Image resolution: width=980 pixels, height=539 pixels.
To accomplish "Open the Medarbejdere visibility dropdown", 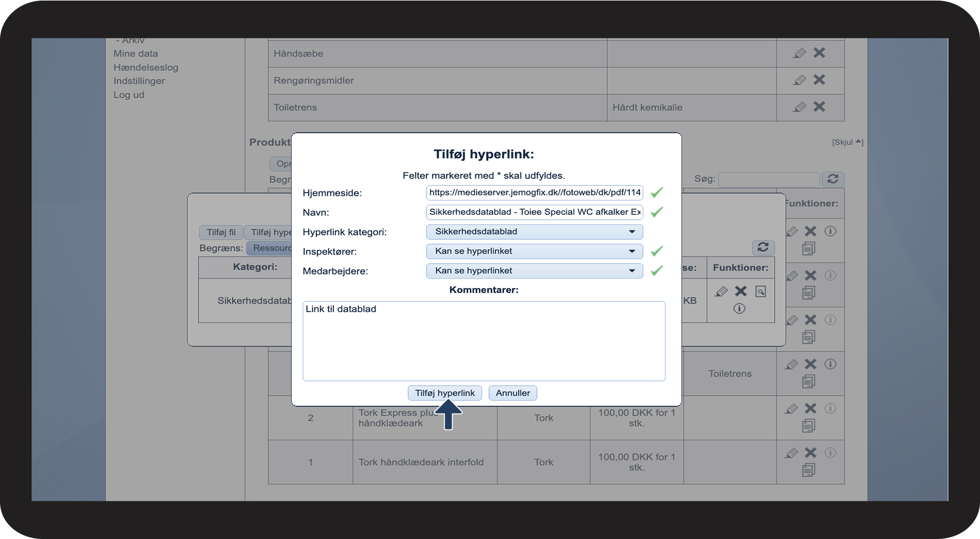I will [535, 270].
